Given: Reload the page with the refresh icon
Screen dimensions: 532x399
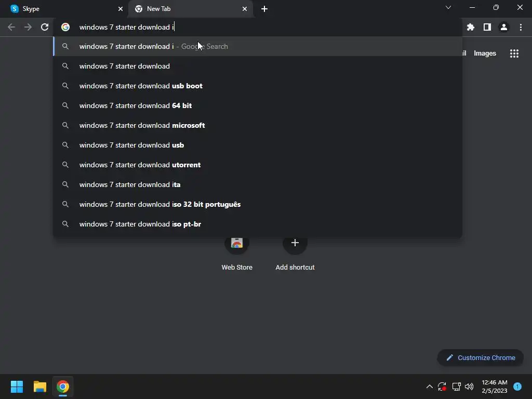Looking at the screenshot, I should (x=45, y=27).
